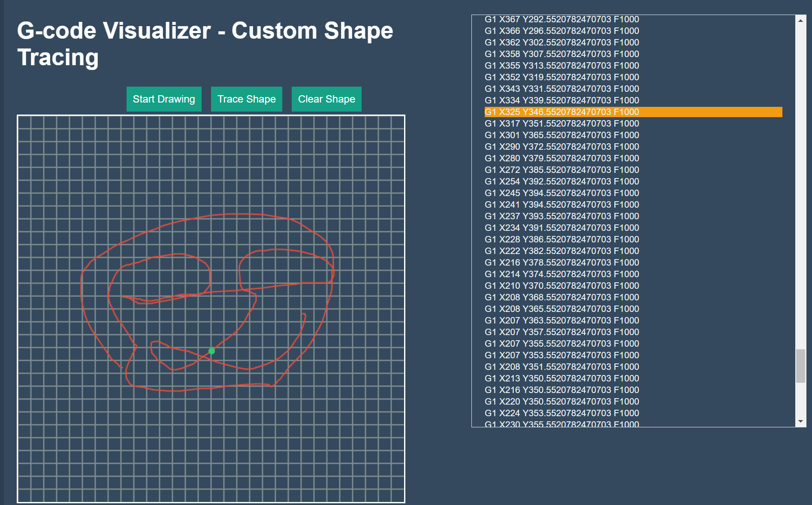The width and height of the screenshot is (812, 505).
Task: Click the scrollbar up arrow of the G-code list
Action: pyautogui.click(x=800, y=20)
